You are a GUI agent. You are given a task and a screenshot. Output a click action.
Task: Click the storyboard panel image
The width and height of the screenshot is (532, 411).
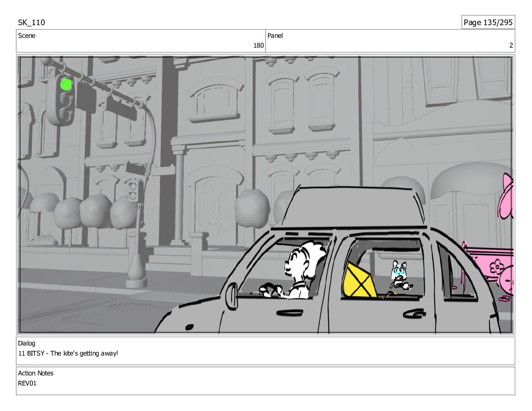266,195
